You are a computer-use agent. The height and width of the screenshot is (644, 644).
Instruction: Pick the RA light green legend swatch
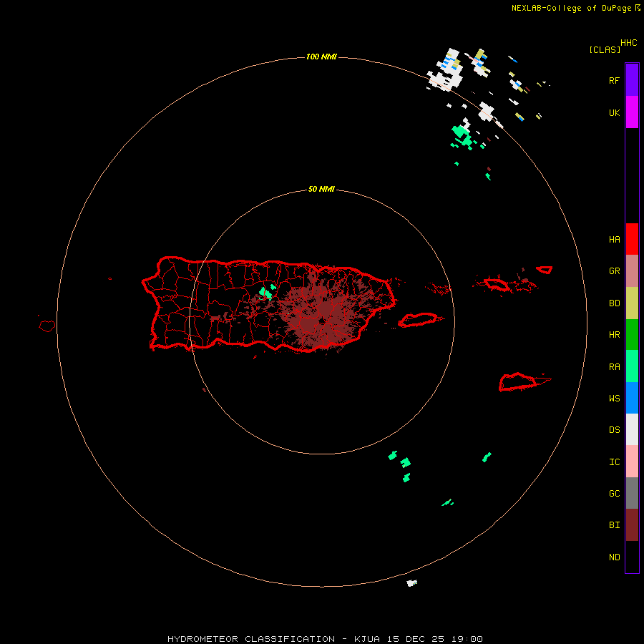click(x=632, y=366)
